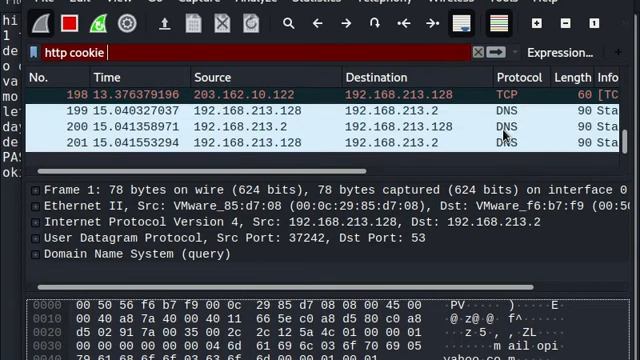Image resolution: width=640 pixels, height=360 pixels.
Task: Expand the Frame 1 tree node
Action: (36, 190)
